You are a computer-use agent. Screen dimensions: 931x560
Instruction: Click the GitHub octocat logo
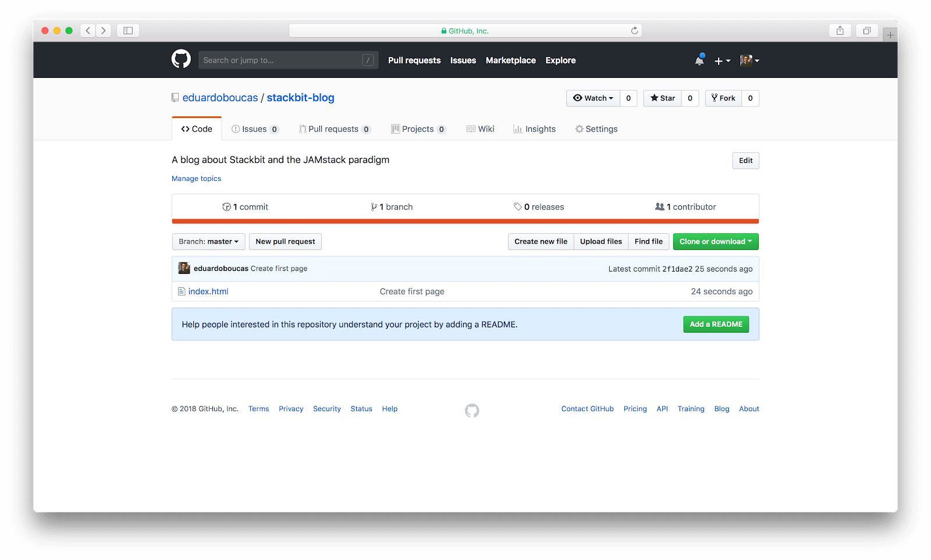[x=181, y=59]
